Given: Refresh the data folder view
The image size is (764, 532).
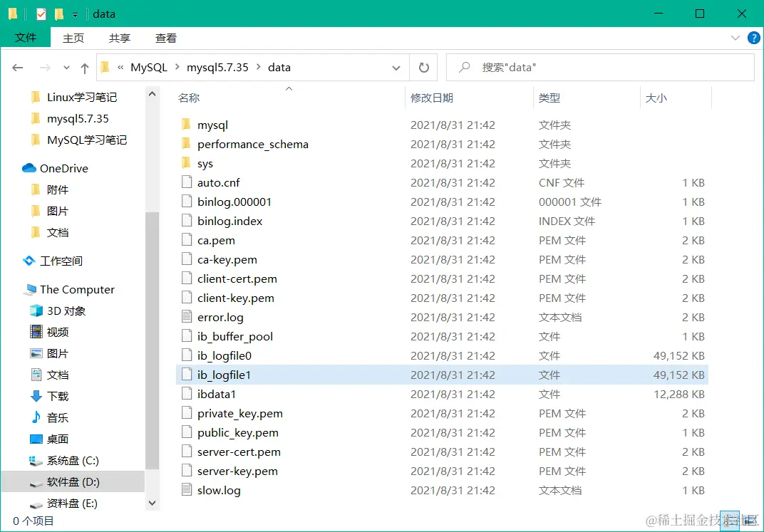Looking at the screenshot, I should (424, 67).
